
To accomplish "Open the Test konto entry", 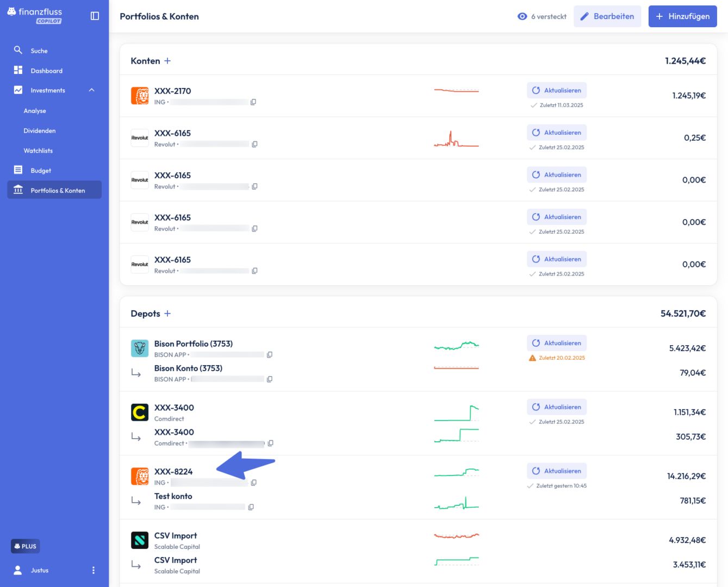I will click(x=173, y=496).
